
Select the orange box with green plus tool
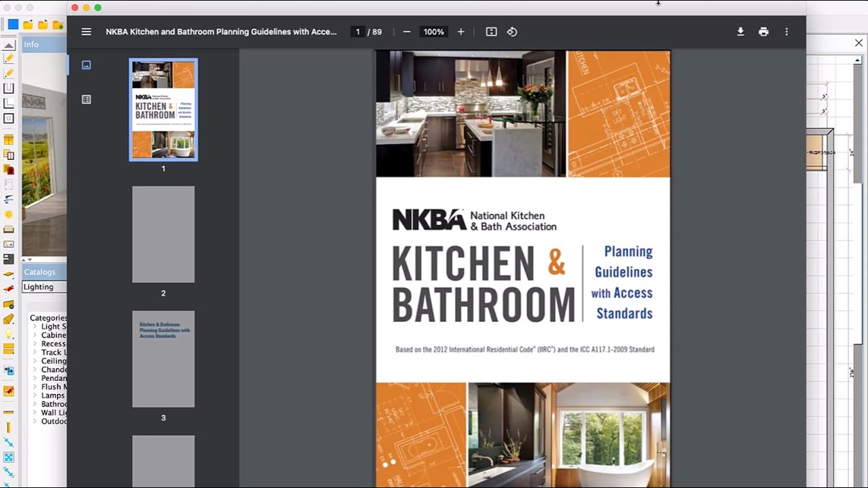tap(9, 304)
